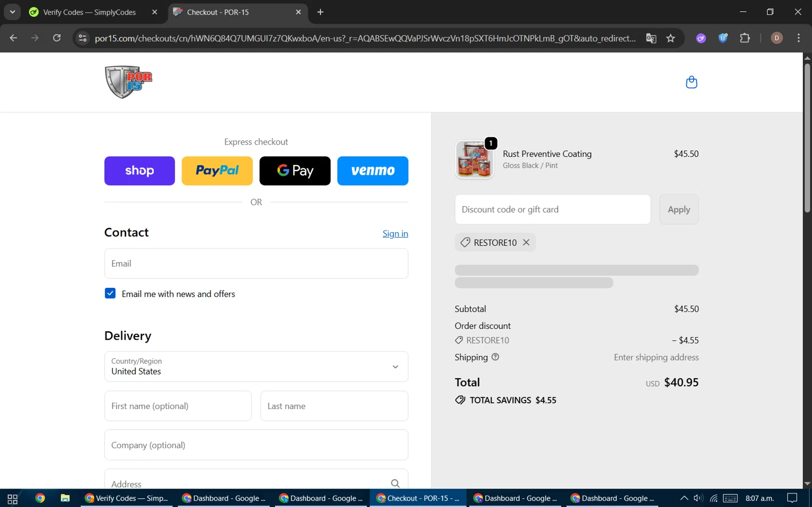
Task: Open the shopping bag cart icon
Action: tap(691, 82)
